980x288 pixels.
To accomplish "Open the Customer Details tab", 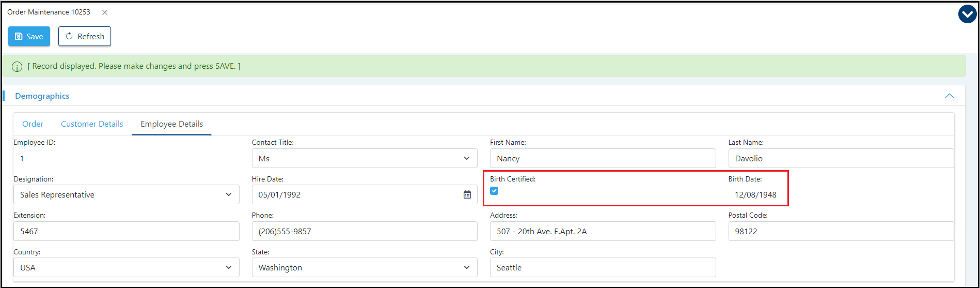I will pos(92,124).
